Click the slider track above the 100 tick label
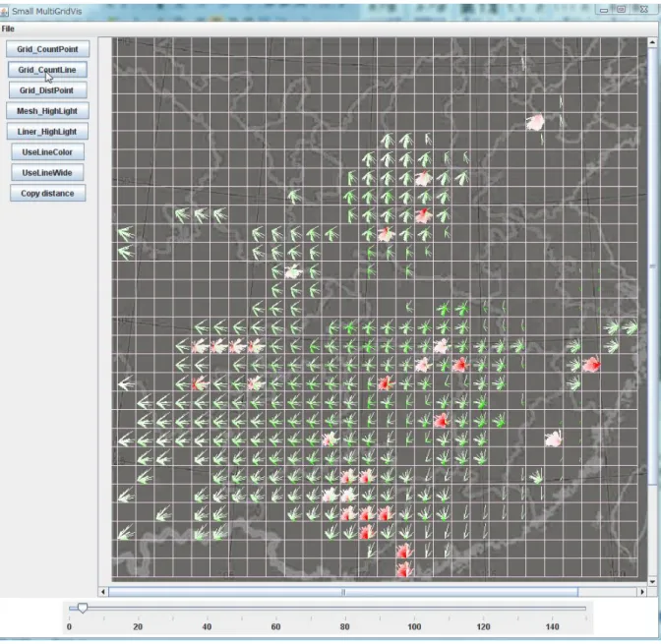661x644 pixels. [x=414, y=609]
